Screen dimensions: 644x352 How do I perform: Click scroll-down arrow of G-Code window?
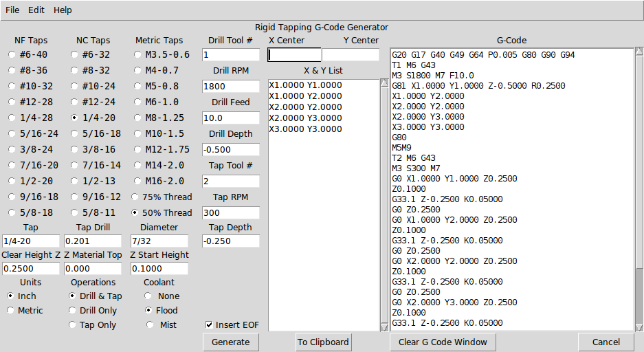[x=639, y=327]
